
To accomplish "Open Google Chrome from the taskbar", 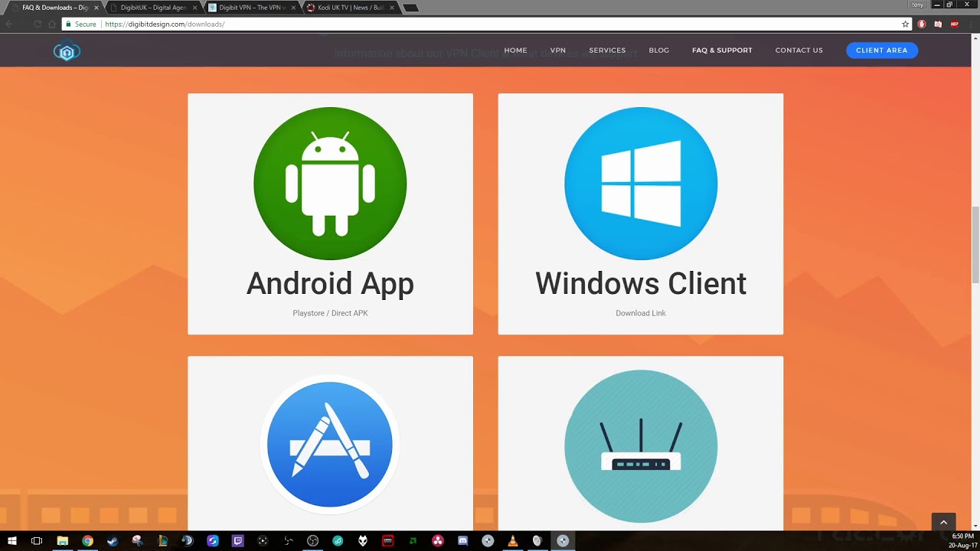I will pos(87,541).
